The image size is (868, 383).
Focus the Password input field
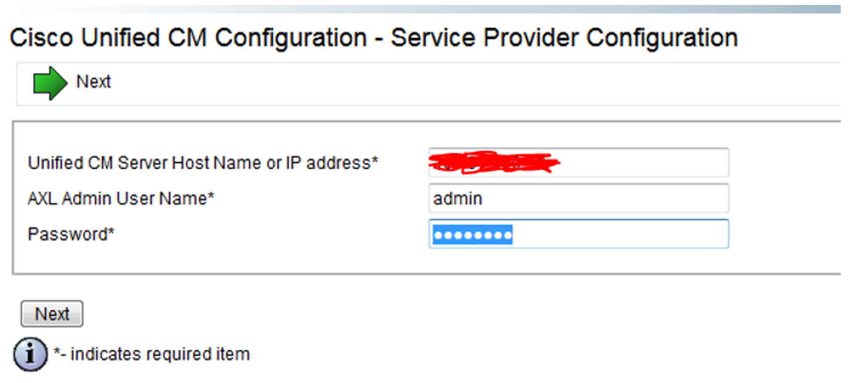(578, 234)
